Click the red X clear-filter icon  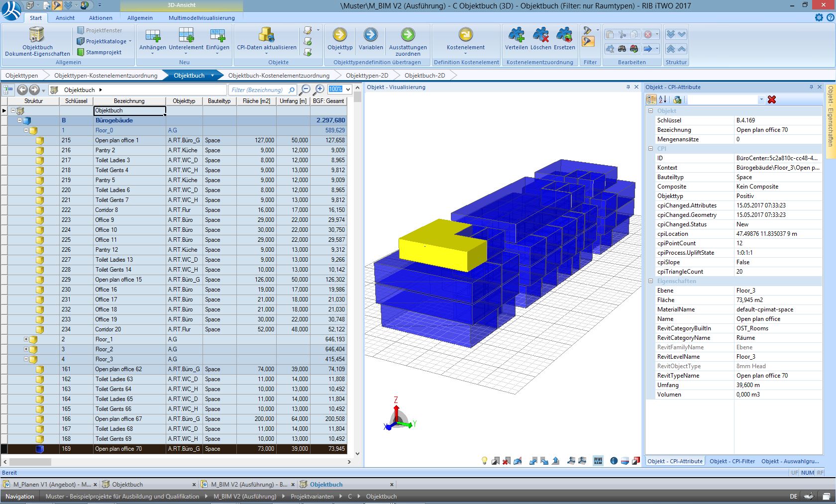772,100
